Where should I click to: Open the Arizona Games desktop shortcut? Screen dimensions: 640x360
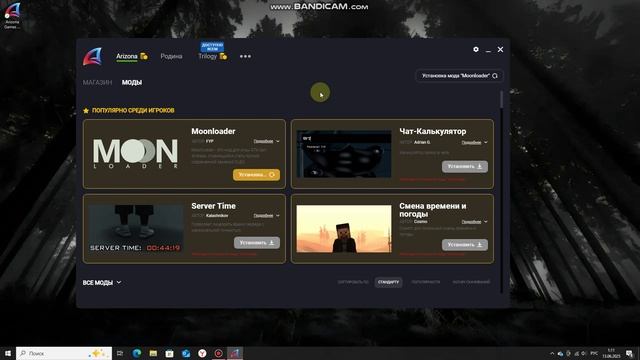(12, 16)
